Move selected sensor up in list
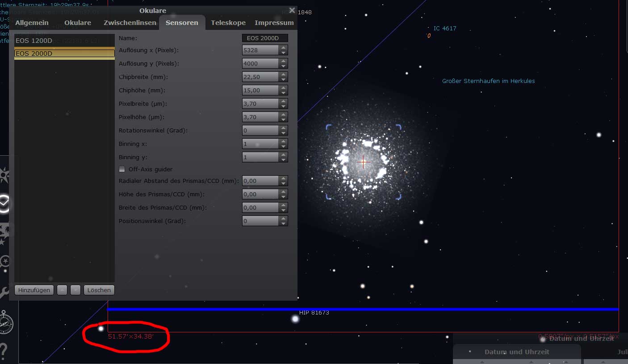628x364 pixels. pos(62,290)
